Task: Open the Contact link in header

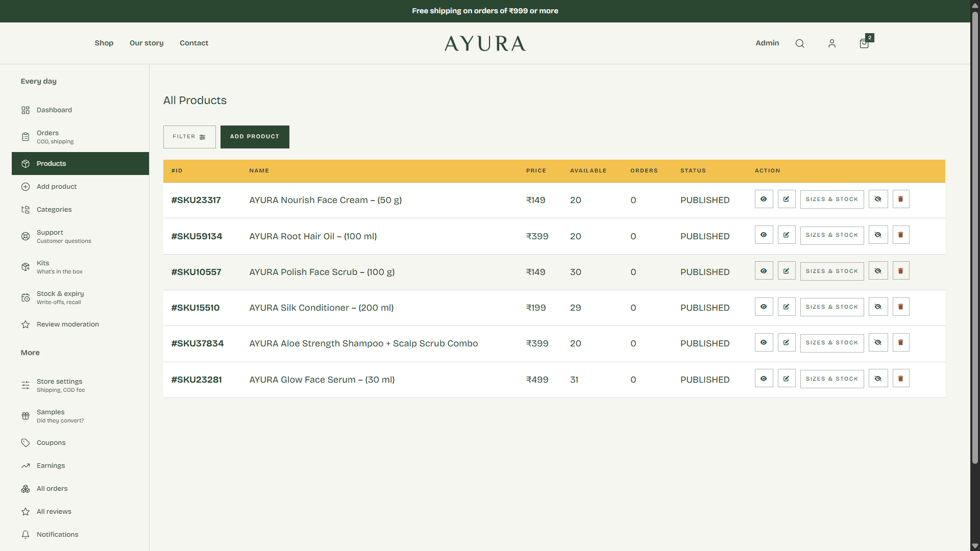Action: (194, 43)
